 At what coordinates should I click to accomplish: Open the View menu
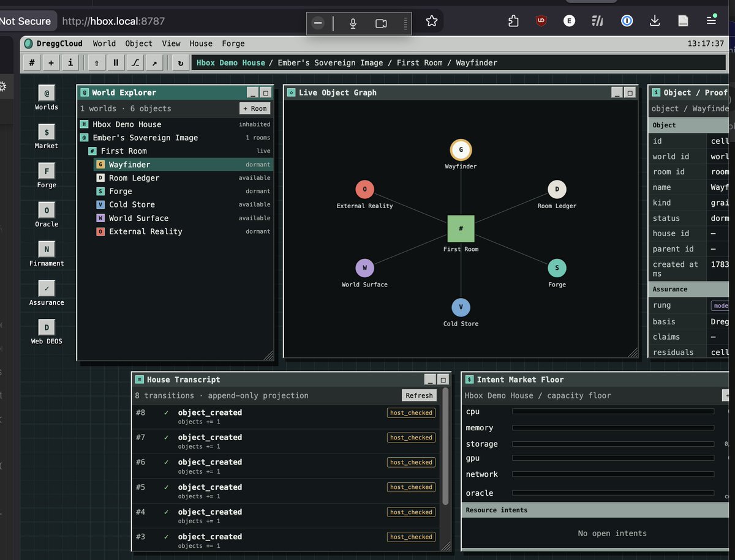tap(171, 43)
